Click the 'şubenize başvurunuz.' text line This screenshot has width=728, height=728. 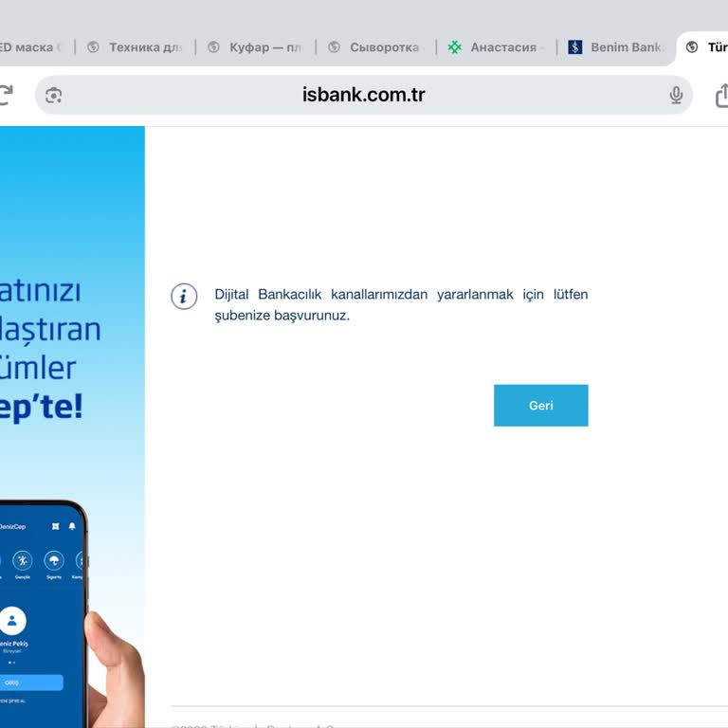click(282, 316)
